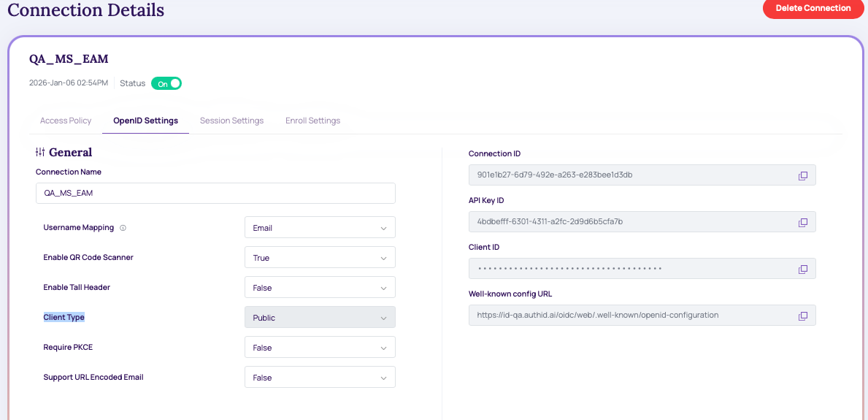Image resolution: width=868 pixels, height=420 pixels.
Task: Click the Delete Connection button
Action: (813, 8)
